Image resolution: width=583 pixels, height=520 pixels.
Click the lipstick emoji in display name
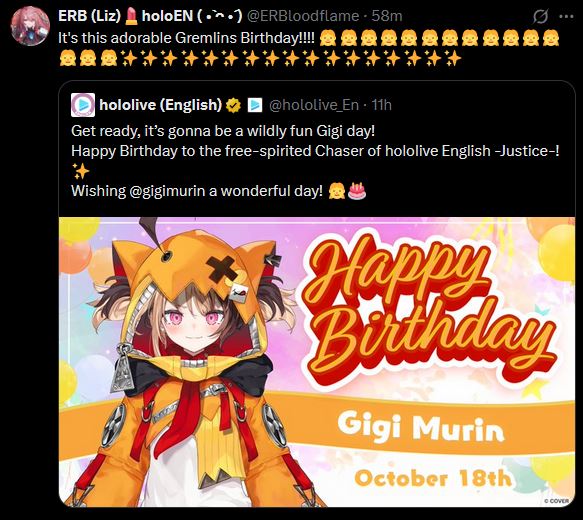pyautogui.click(x=132, y=16)
